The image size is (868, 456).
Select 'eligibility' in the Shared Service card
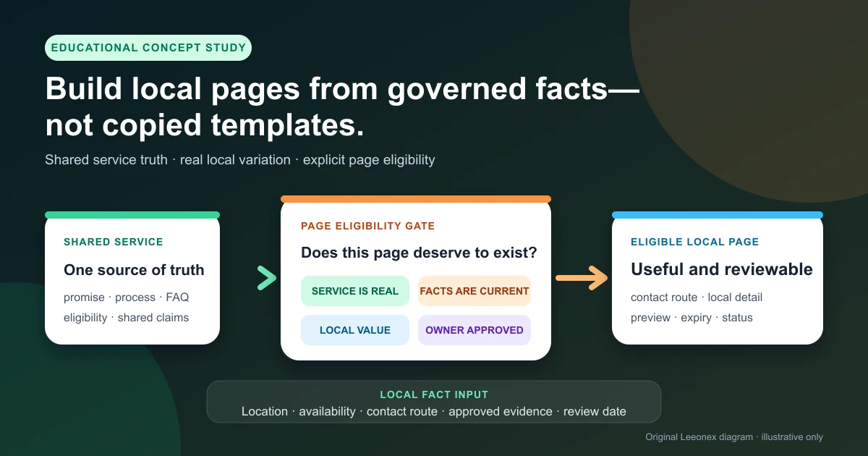pos(85,318)
